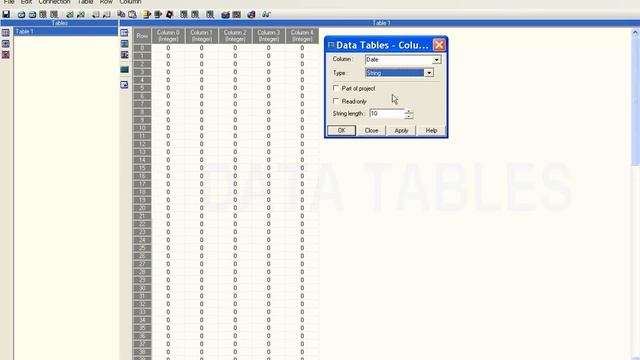Click the gray sheet with red arrow icon
This screenshot has height=360, width=640.
pyautogui.click(x=158, y=15)
